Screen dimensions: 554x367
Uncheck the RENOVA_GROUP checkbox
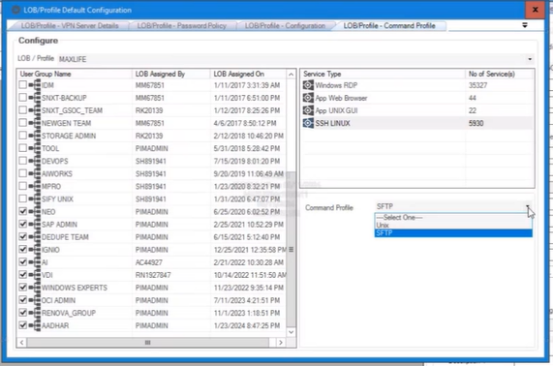click(23, 313)
